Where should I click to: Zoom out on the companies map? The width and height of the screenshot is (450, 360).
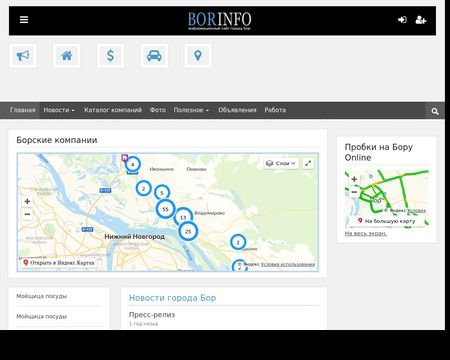pyautogui.click(x=27, y=214)
